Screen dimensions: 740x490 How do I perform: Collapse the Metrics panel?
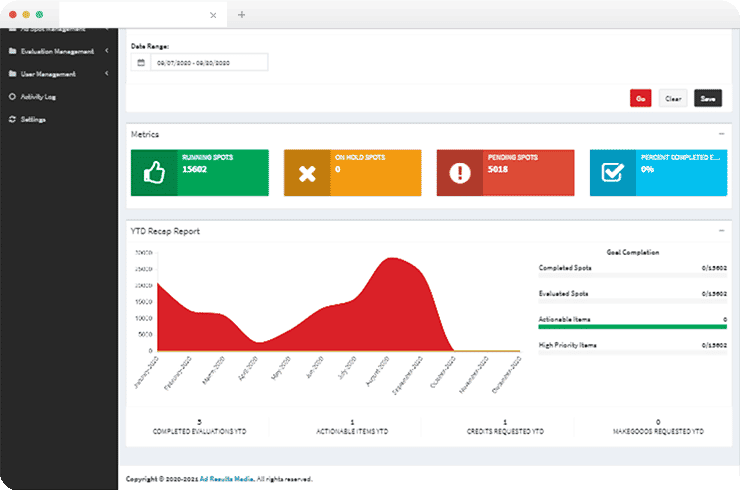721,134
